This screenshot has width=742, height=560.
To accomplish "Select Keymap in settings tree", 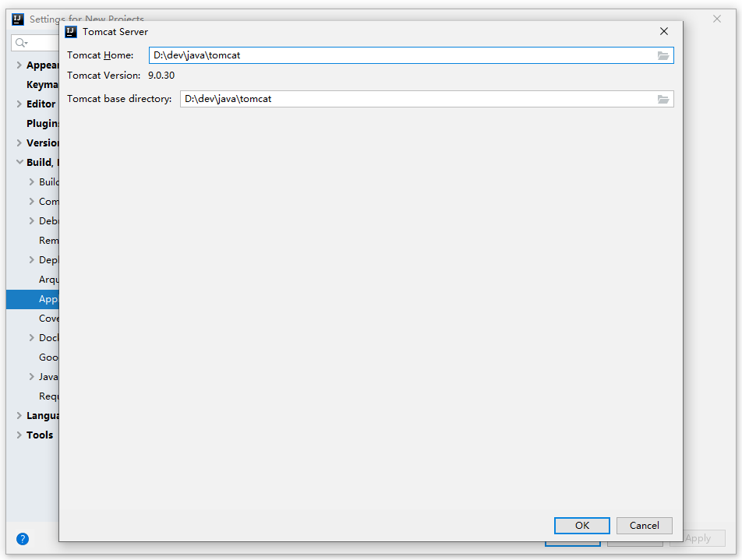I will (42, 85).
